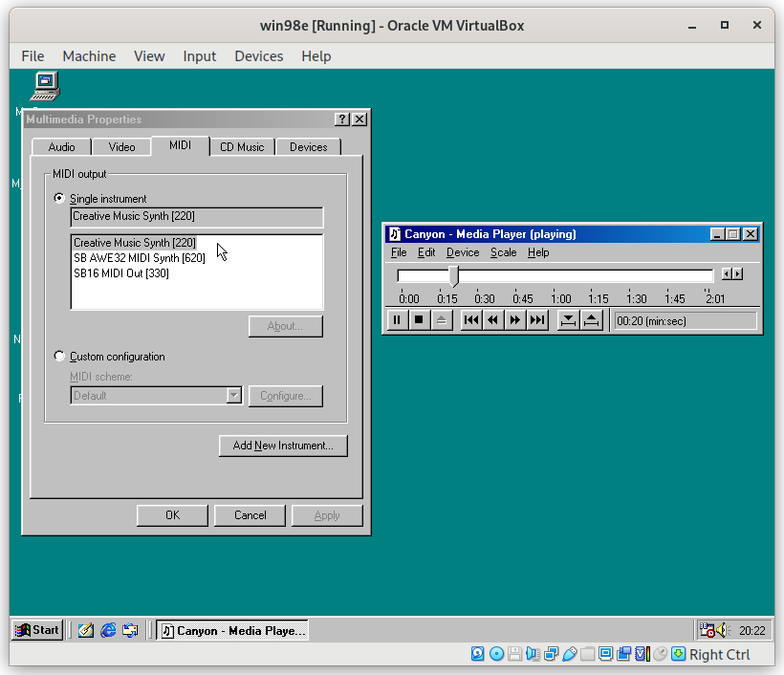Rewind the Canyon track
Image resolution: width=784 pixels, height=675 pixels.
[493, 320]
